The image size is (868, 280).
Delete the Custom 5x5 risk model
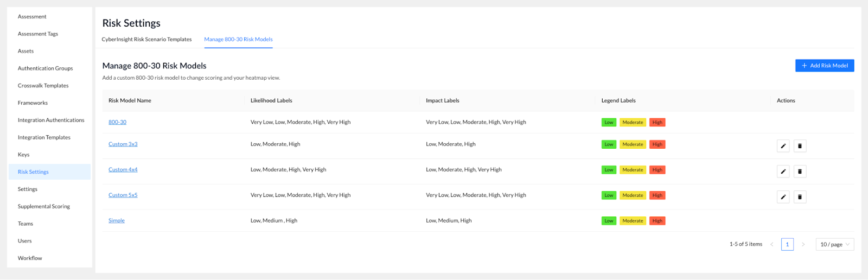point(800,197)
